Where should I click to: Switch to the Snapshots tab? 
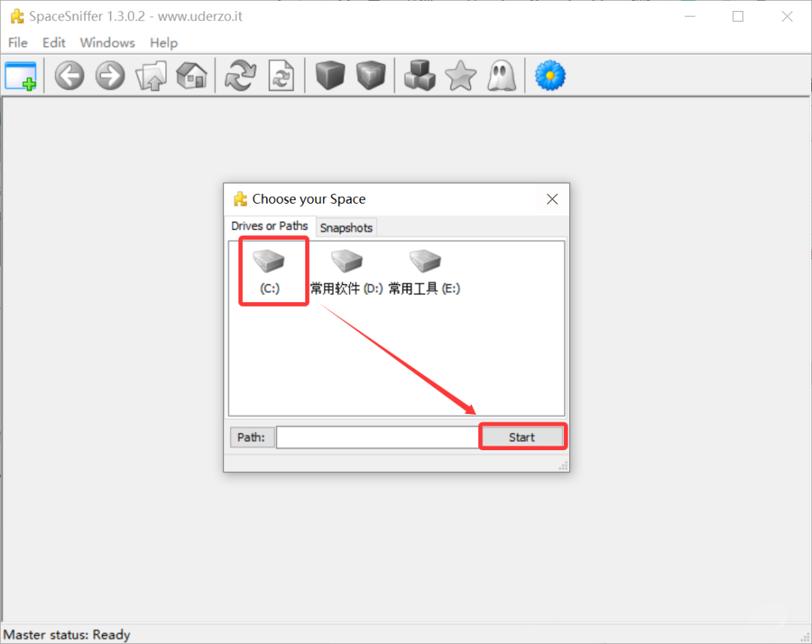tap(346, 228)
